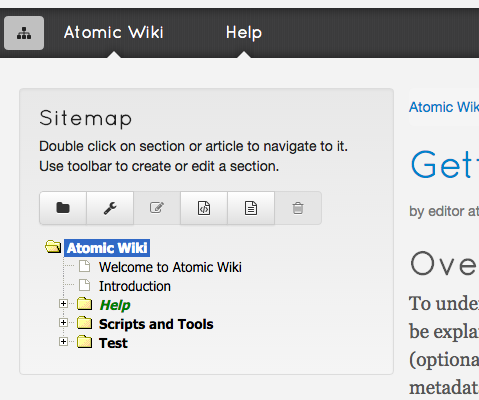479x400 pixels.
Task: Toggle the sitemap tree button in navbar
Action: point(24,33)
